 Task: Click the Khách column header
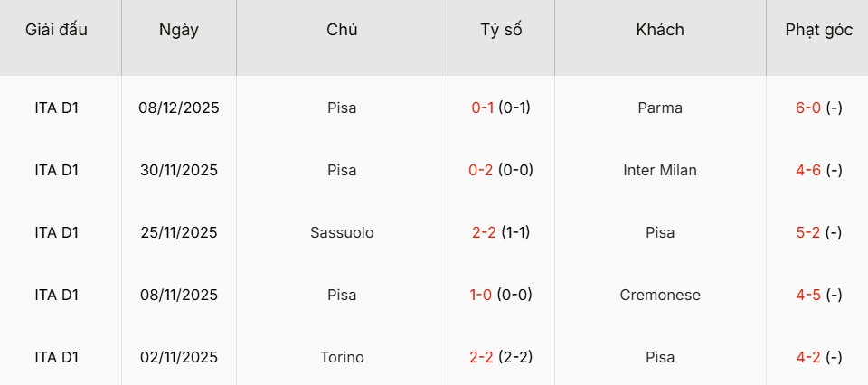tap(660, 30)
